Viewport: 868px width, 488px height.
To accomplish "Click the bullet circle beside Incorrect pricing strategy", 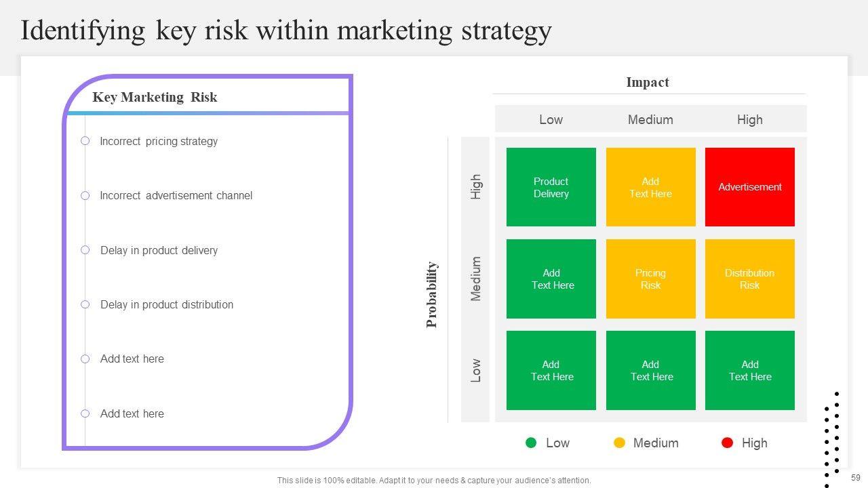I will [85, 141].
